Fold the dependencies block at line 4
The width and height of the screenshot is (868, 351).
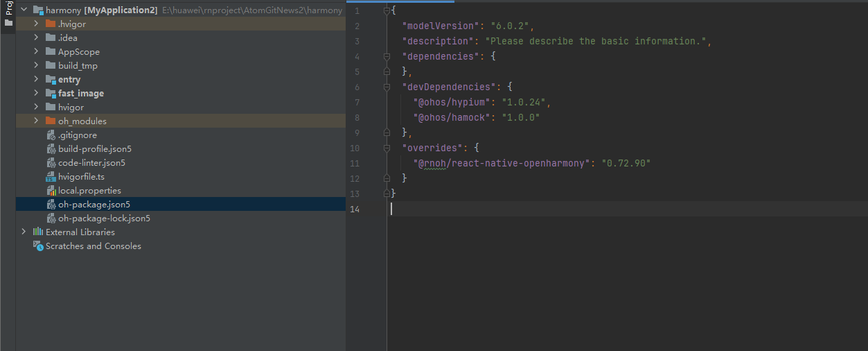pyautogui.click(x=387, y=57)
